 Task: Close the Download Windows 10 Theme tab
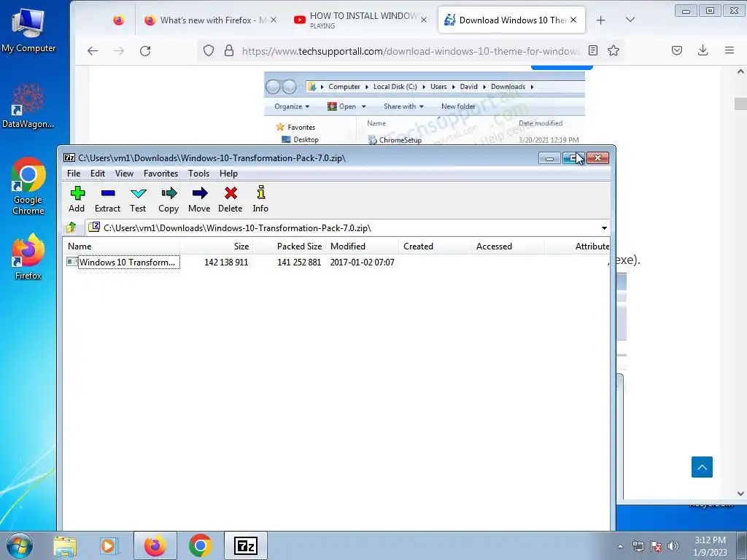click(x=573, y=20)
